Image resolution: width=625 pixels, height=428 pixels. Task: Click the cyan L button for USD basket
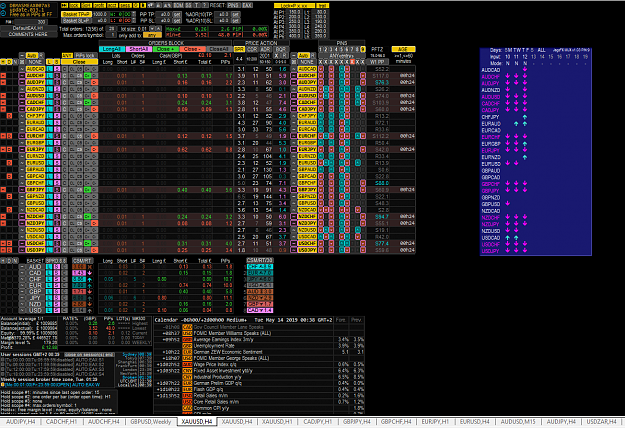pyautogui.click(x=49, y=310)
